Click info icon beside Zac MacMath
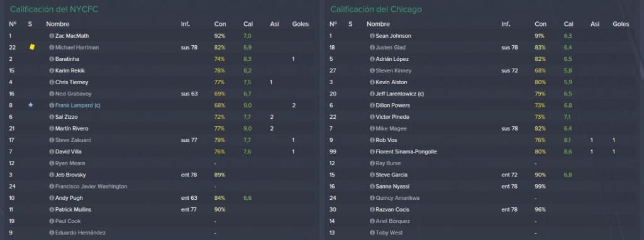The width and height of the screenshot is (644, 240). coord(52,36)
